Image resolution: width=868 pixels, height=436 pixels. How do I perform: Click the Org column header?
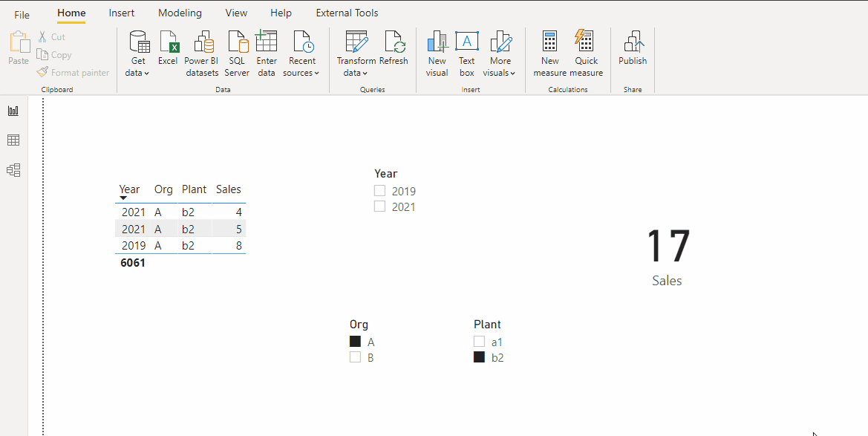(x=163, y=189)
